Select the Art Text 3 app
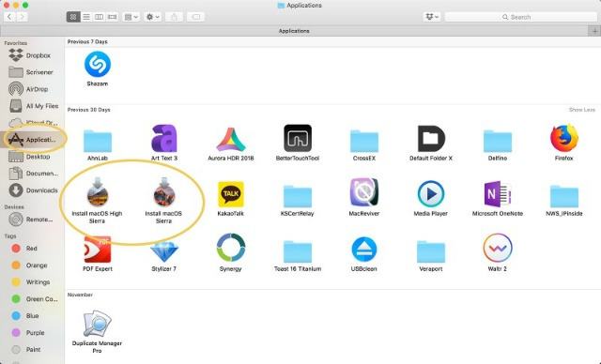The height and width of the screenshot is (364, 601). click(x=164, y=138)
